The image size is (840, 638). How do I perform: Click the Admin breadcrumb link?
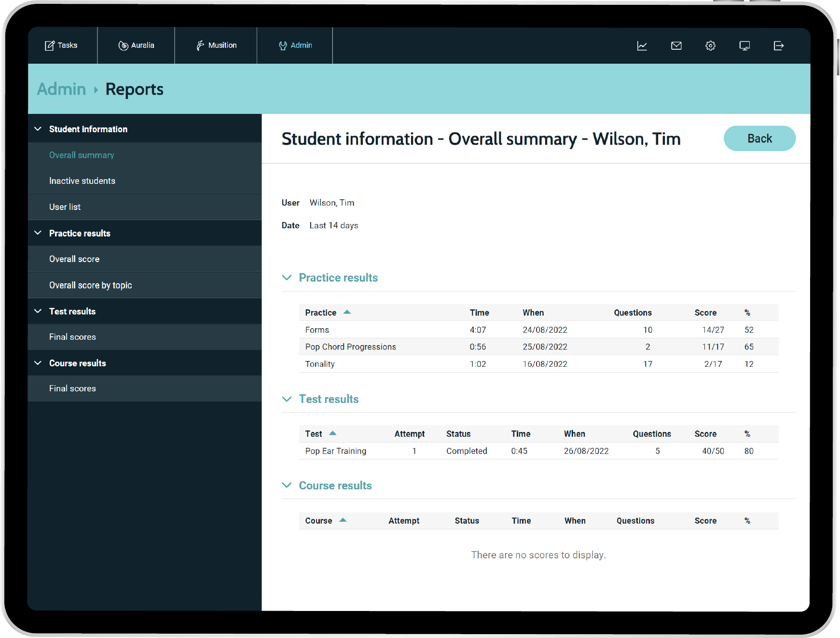click(x=61, y=89)
